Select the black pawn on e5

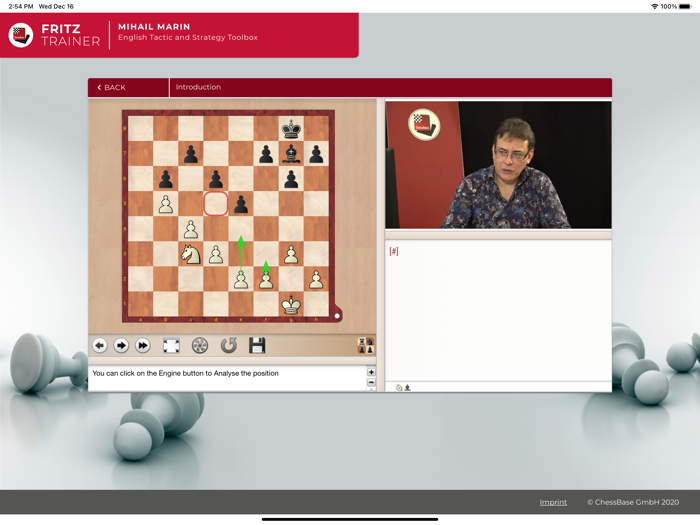coord(241,204)
